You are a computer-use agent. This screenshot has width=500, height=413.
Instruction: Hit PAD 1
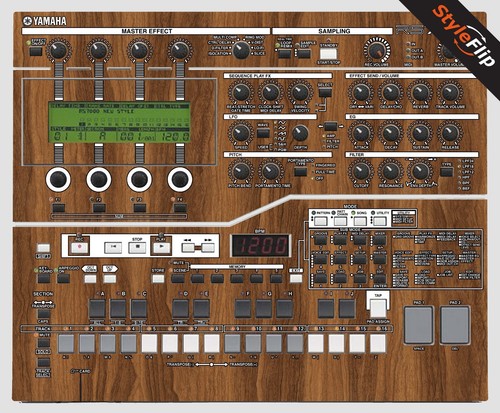click(419, 325)
